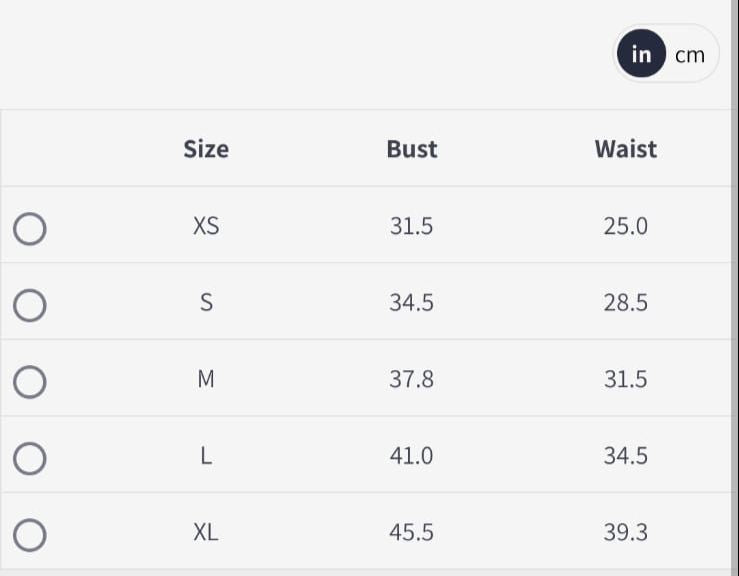Click the 37.8 bust value for M
The image size is (739, 576).
click(x=412, y=379)
